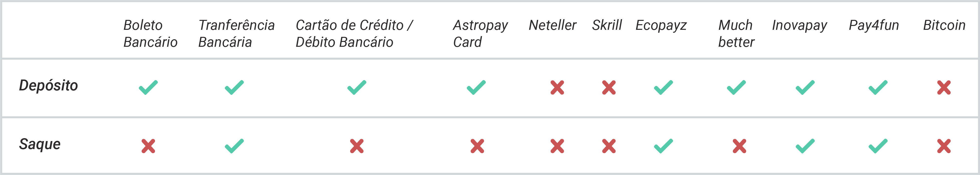Click the Depósito red cross under Neteller
The image size is (980, 175).
point(557,87)
